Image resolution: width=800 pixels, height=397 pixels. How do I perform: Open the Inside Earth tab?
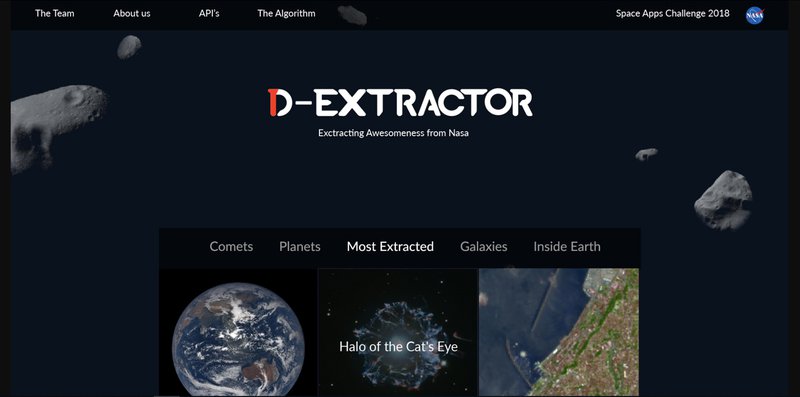pos(567,246)
